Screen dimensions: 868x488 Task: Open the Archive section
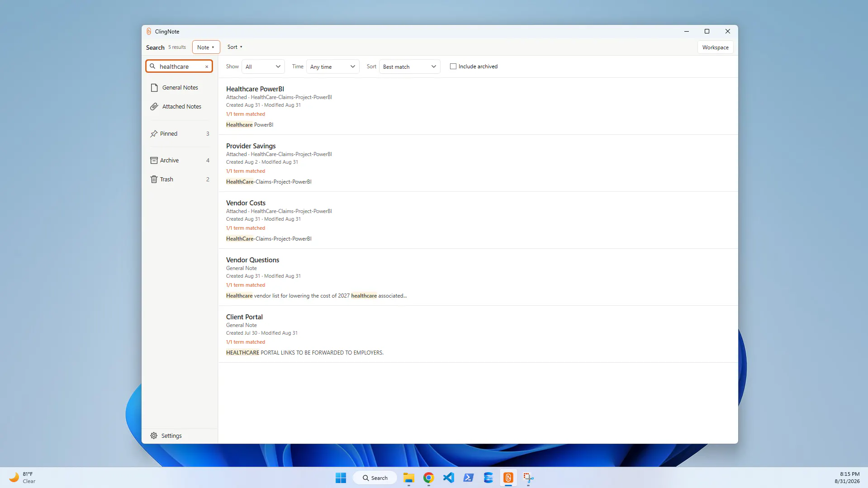pyautogui.click(x=180, y=161)
